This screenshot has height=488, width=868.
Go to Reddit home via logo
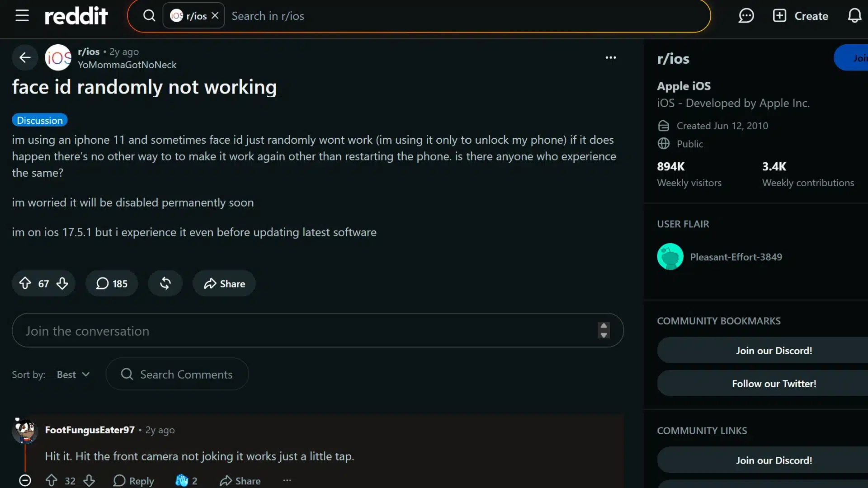(x=76, y=16)
